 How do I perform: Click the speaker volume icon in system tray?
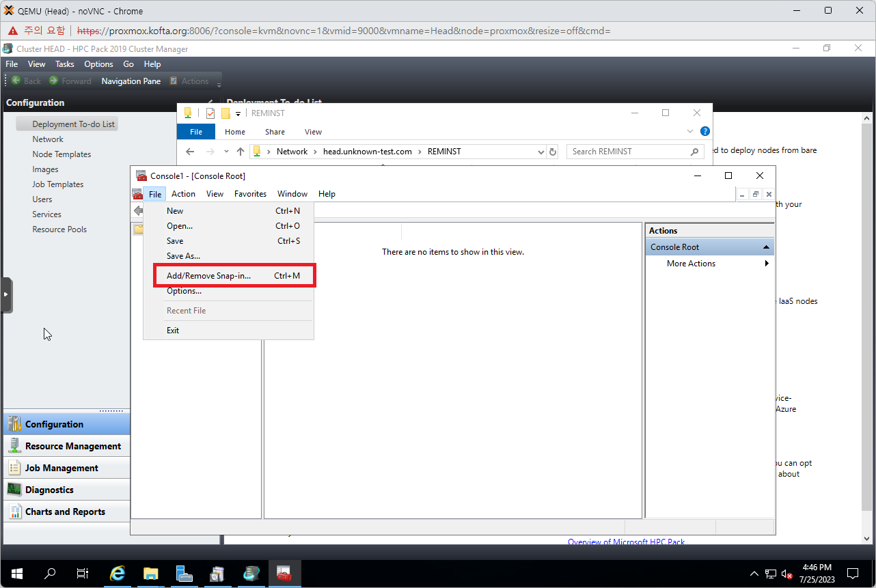[786, 574]
